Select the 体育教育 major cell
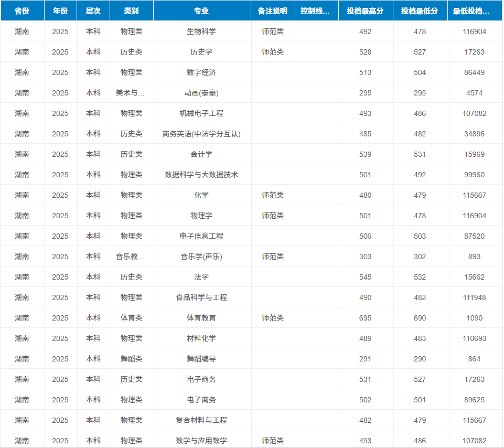Image resolution: width=504 pixels, height=448 pixels. tap(201, 318)
